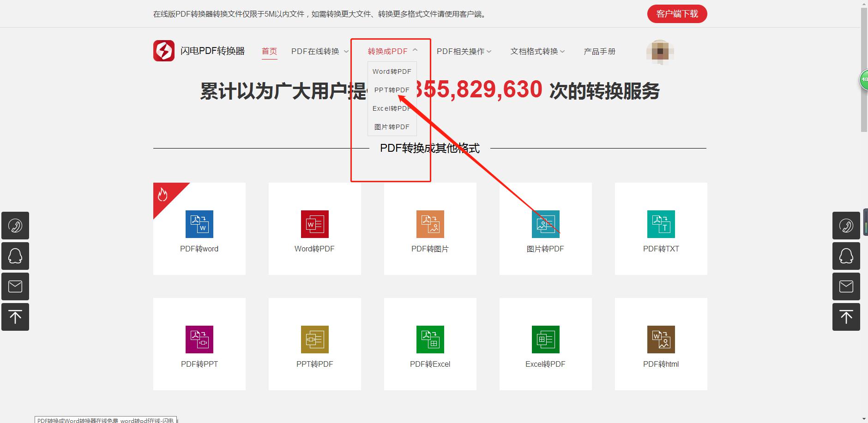Open the PDF转PPT purple icon
Screen dimensions: 868x423
tap(199, 340)
